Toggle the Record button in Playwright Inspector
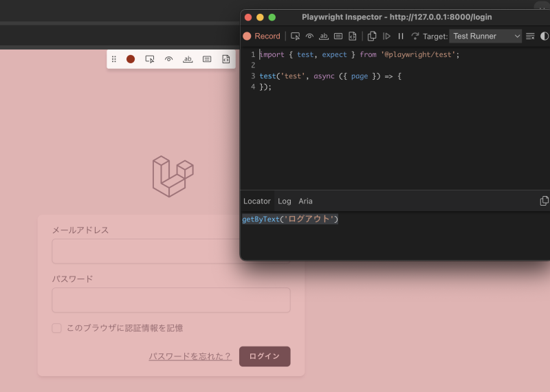 point(261,36)
